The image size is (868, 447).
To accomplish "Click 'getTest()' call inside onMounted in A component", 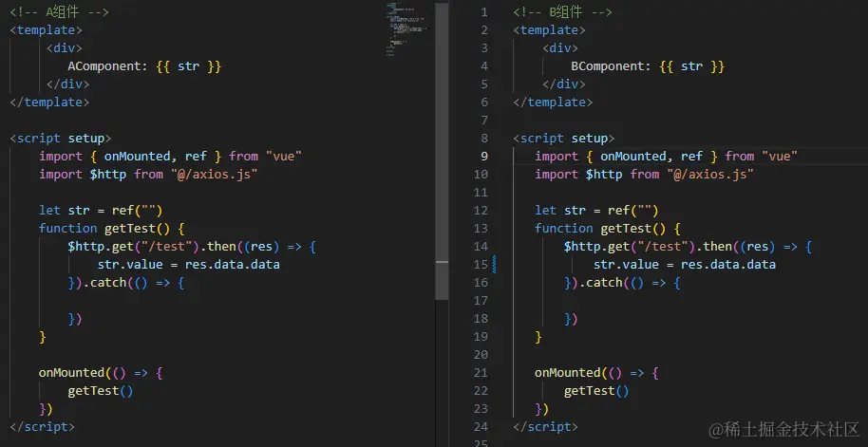I will click(101, 391).
